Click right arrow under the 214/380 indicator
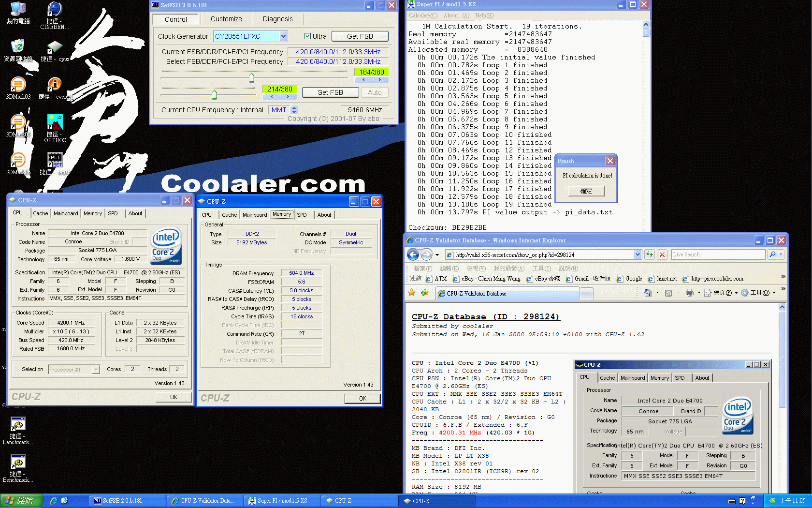This screenshot has height=508, width=812. tap(288, 96)
